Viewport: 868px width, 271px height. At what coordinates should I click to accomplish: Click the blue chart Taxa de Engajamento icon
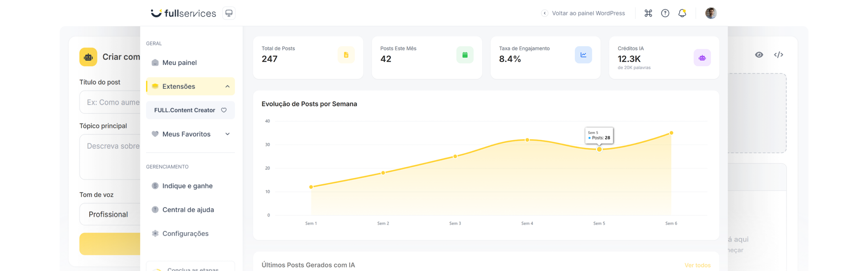[583, 55]
